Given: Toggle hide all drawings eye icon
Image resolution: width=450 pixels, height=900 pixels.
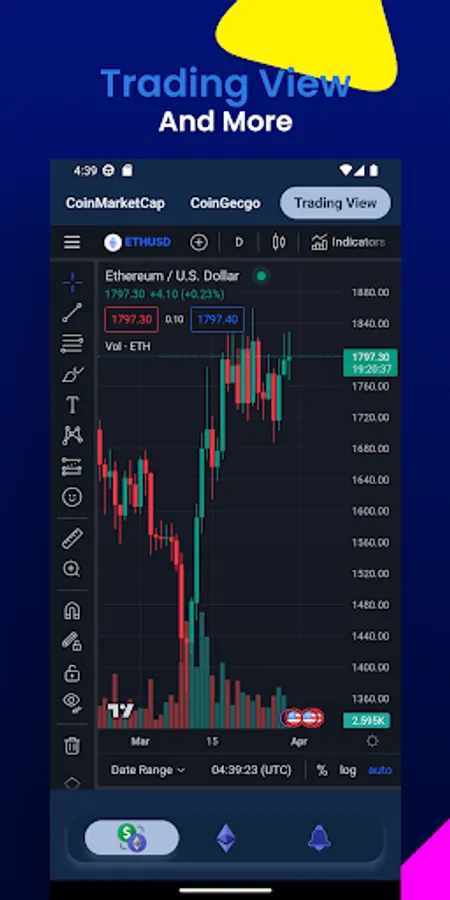Looking at the screenshot, I should coord(72,702).
